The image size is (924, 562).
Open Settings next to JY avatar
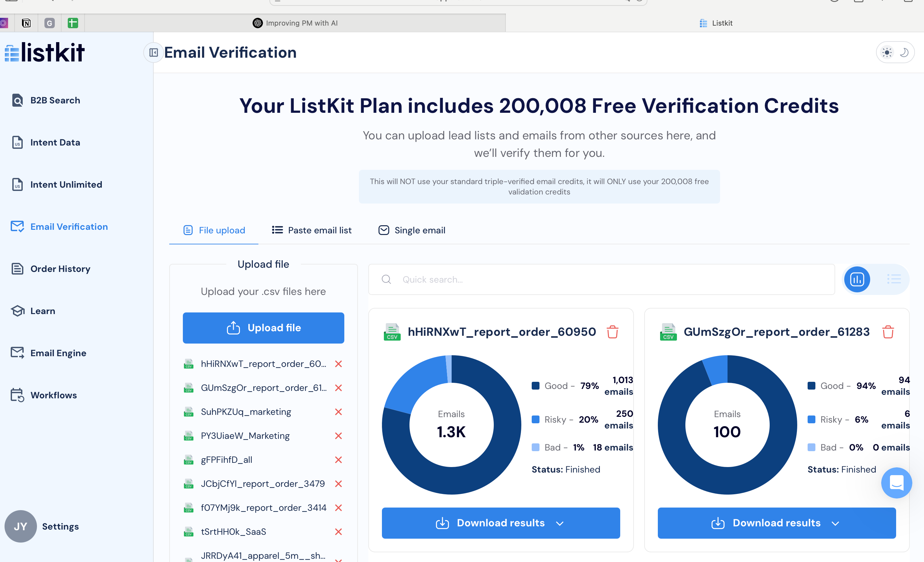click(x=60, y=526)
